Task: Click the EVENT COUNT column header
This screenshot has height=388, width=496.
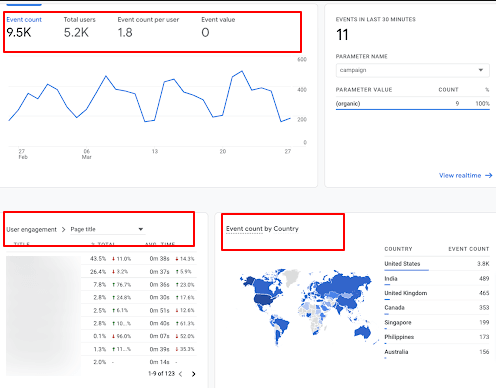Action: (x=469, y=249)
